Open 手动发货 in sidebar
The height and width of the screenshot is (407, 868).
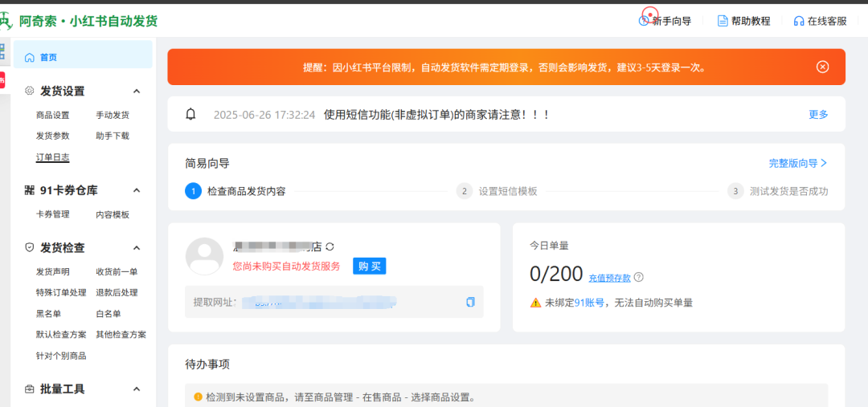[x=113, y=115]
